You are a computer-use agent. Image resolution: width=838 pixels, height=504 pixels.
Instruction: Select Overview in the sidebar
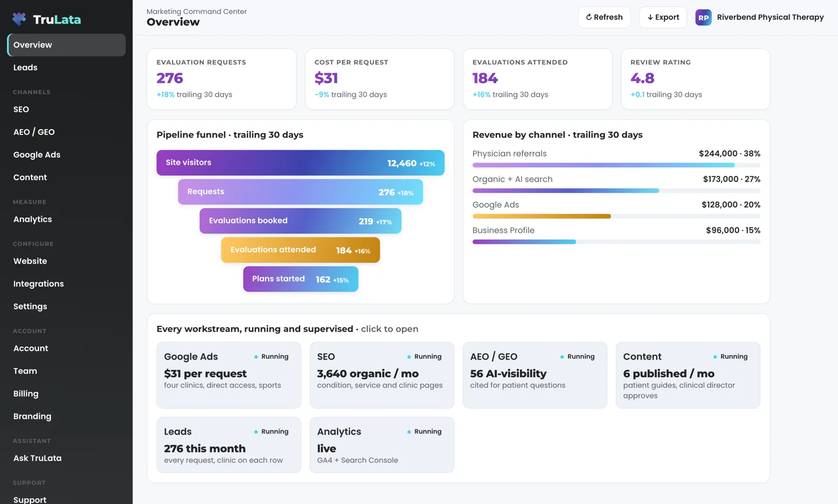pyautogui.click(x=67, y=45)
